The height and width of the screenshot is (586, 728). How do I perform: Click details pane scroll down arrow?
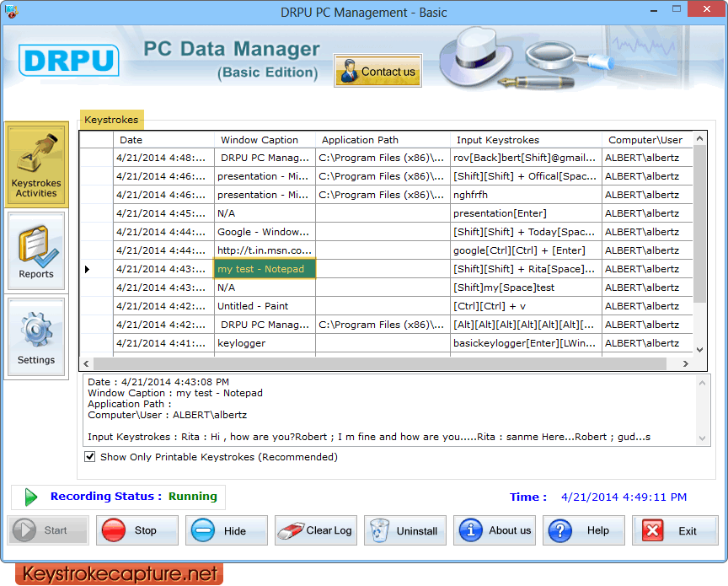702,438
